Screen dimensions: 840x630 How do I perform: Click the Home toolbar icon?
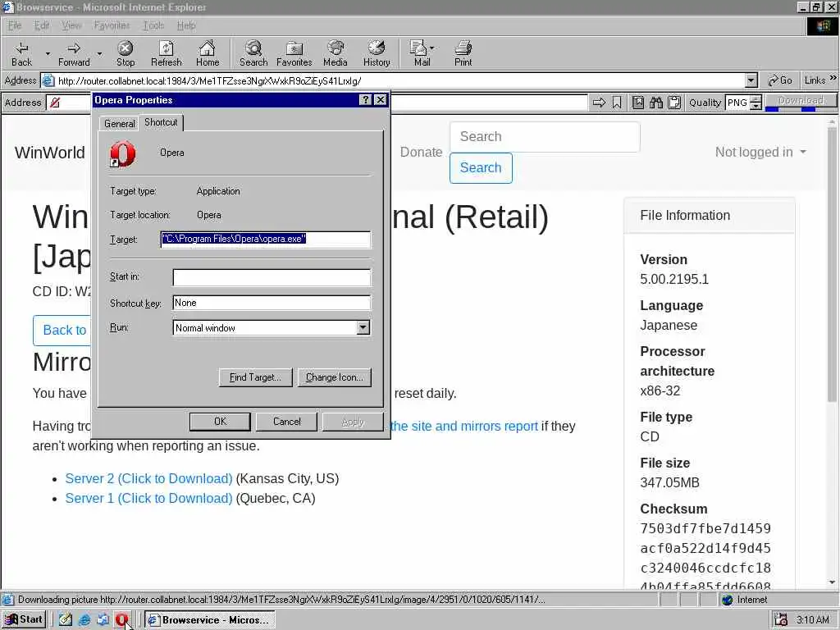(208, 53)
